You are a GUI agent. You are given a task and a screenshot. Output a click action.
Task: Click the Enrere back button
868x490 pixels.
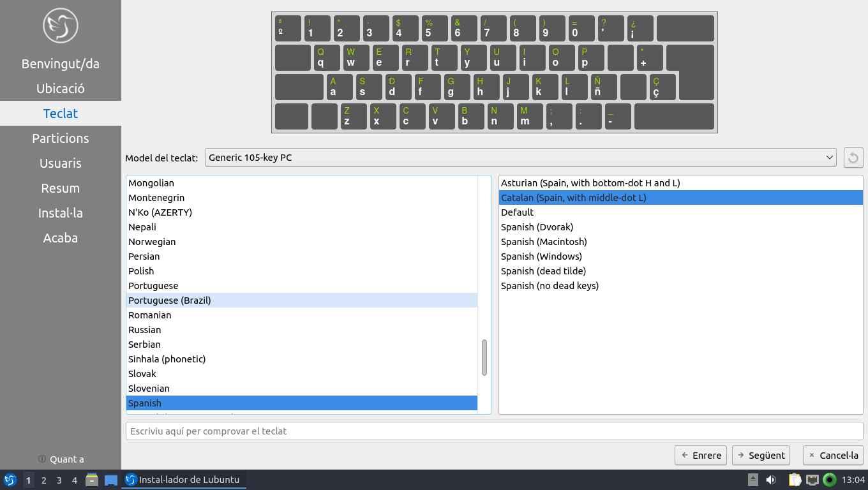click(701, 456)
